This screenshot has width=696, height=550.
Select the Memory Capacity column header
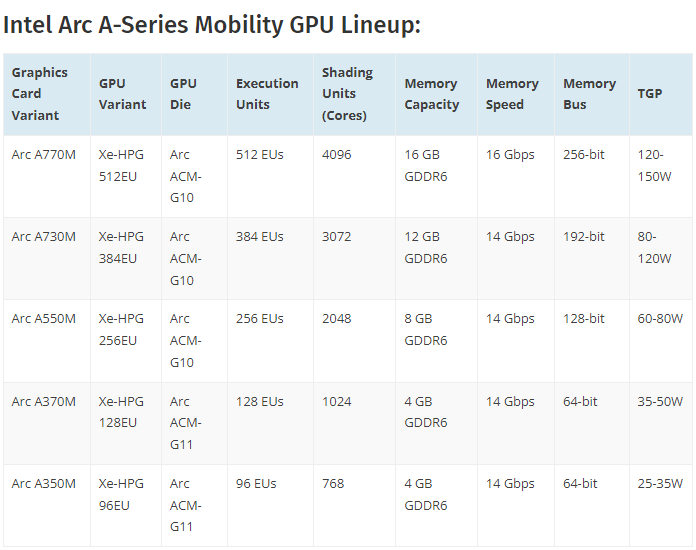click(432, 94)
